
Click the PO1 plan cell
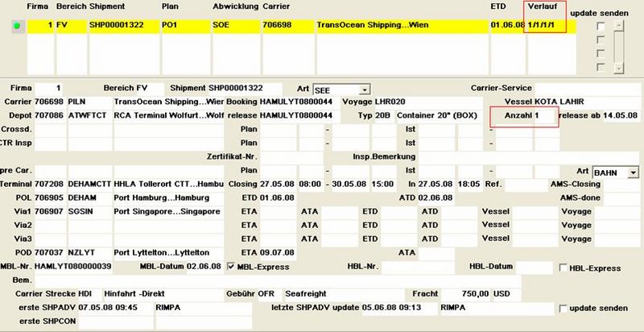185,25
